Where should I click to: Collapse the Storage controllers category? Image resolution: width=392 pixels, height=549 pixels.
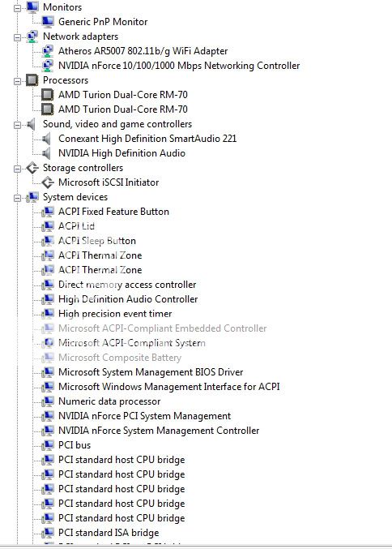coord(17,169)
